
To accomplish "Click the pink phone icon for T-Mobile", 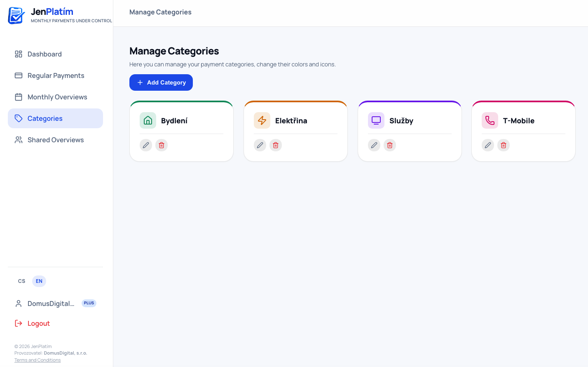I will point(490,120).
